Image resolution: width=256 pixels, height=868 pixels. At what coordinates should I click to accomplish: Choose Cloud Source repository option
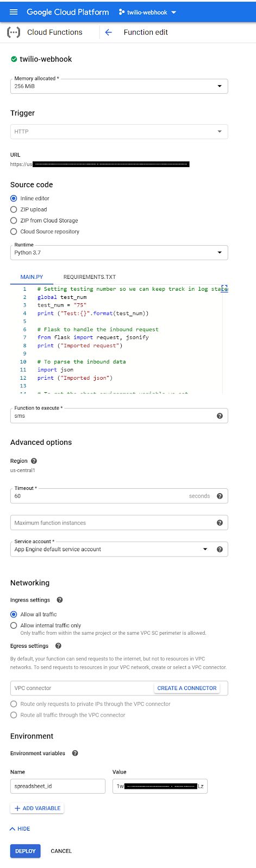[14, 232]
